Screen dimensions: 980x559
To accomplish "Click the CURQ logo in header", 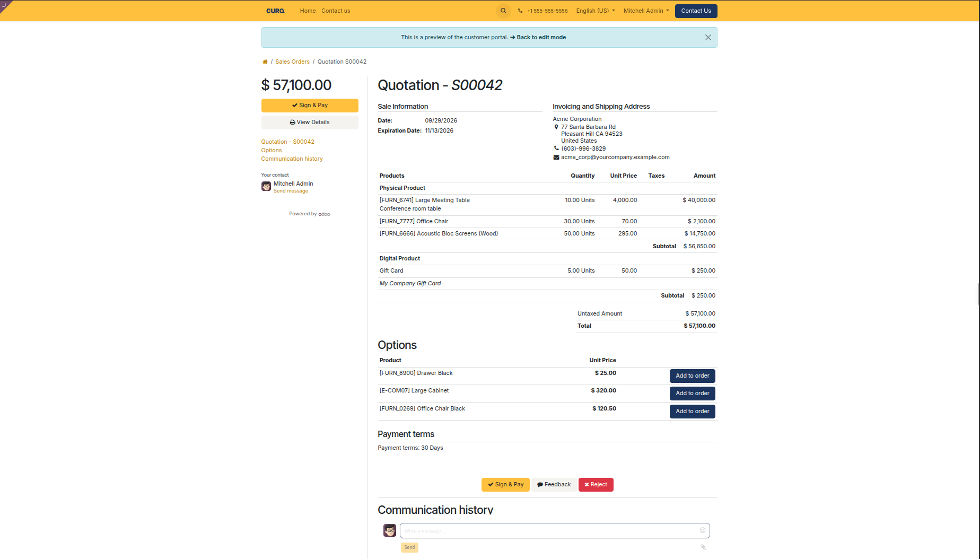I will 275,11.
